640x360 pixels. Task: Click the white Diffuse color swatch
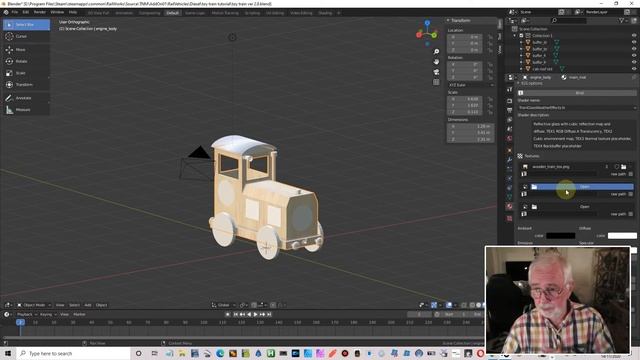622,236
